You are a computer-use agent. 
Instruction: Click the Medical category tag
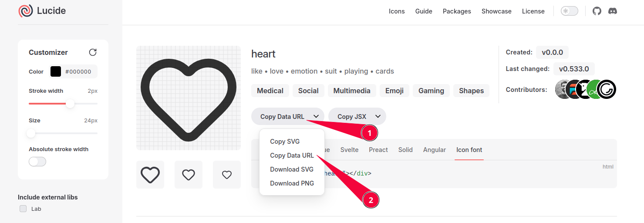click(x=270, y=91)
